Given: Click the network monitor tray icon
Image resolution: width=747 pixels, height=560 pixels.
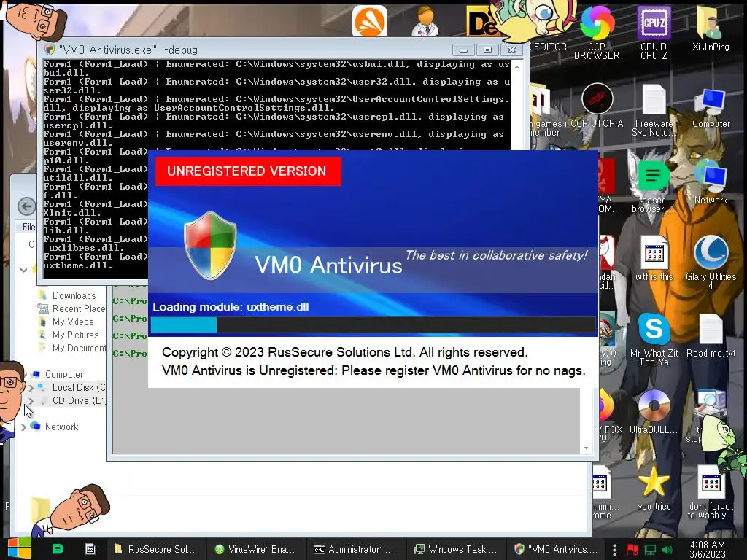Looking at the screenshot, I should [x=650, y=550].
